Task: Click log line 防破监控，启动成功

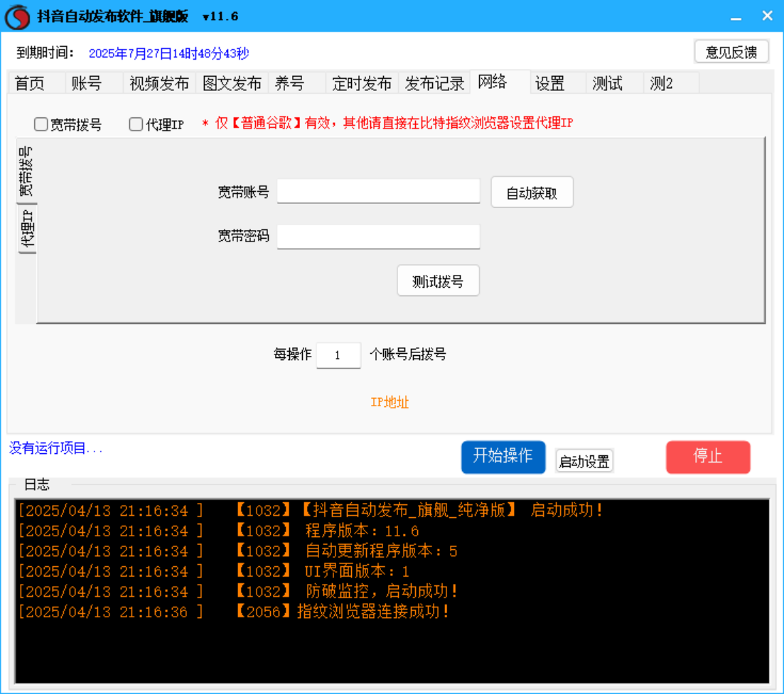Action: (x=238, y=592)
